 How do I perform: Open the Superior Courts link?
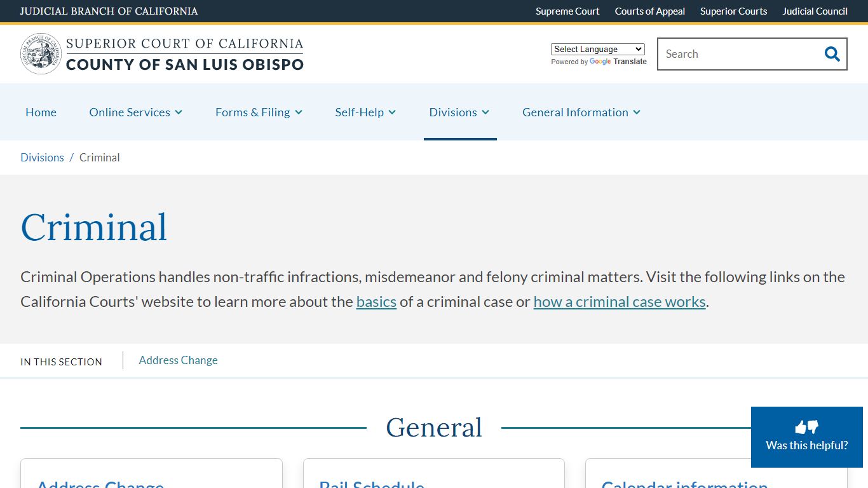coord(733,11)
